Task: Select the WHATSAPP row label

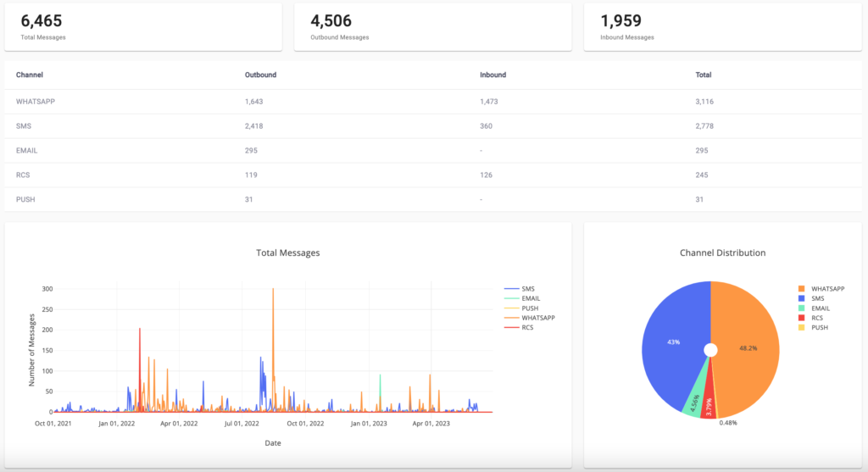Action: point(36,102)
